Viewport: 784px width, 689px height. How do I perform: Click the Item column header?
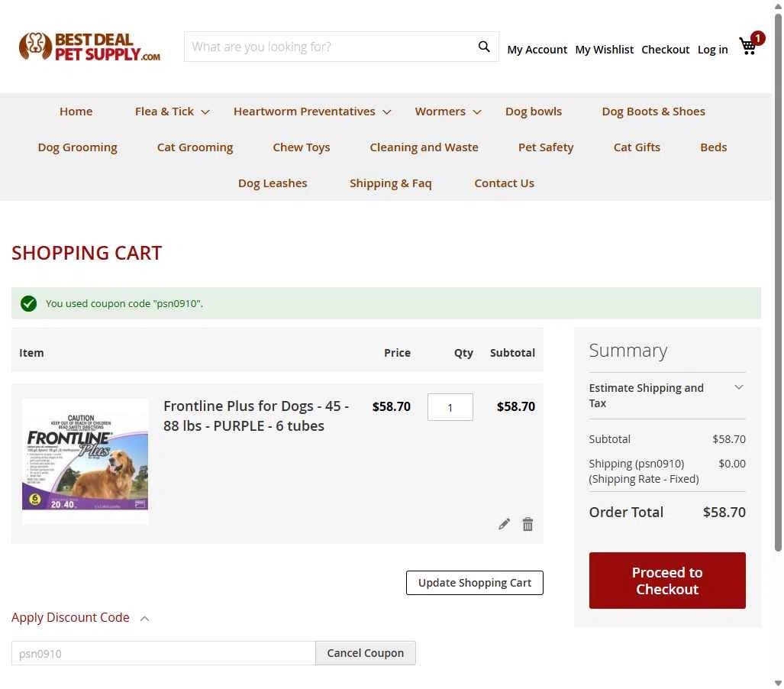click(x=31, y=353)
